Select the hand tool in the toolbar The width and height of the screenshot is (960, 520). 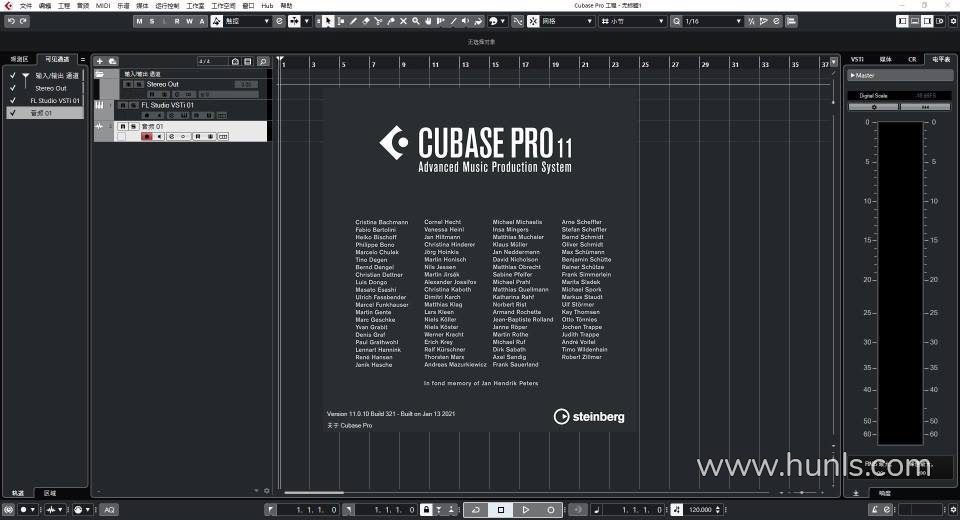[x=428, y=21]
